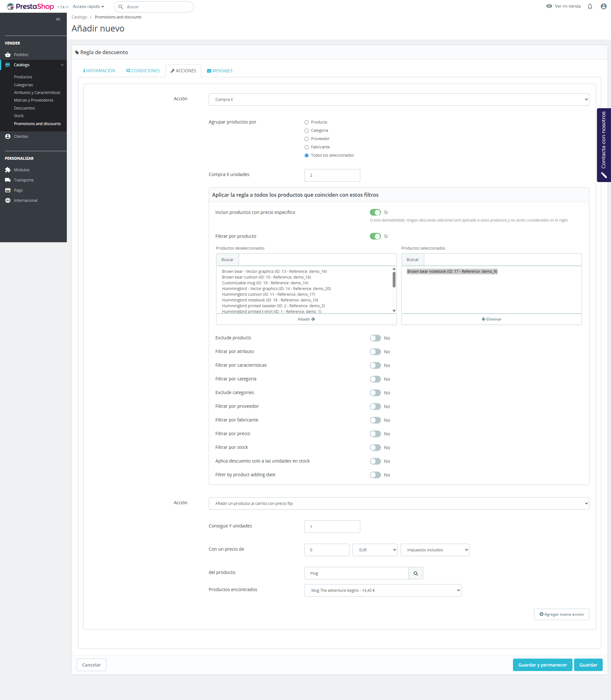Image resolution: width=611 pixels, height=700 pixels.
Task: Switch to the MENSAJES tab
Action: (x=219, y=71)
